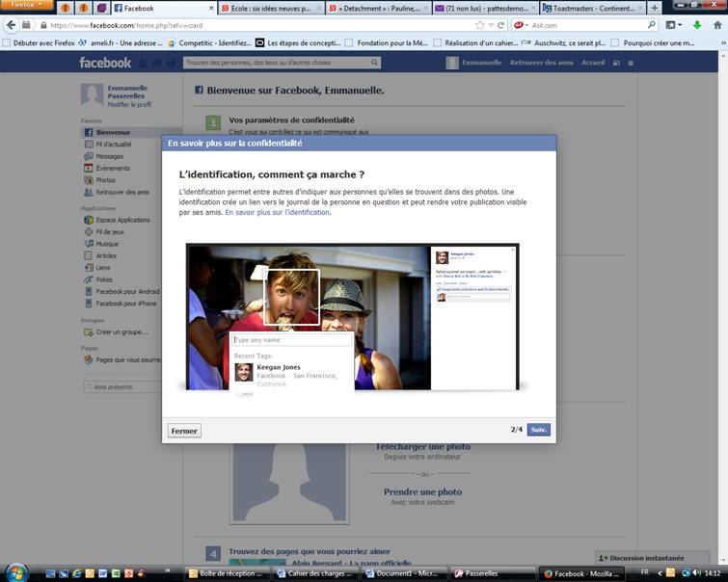The width and height of the screenshot is (728, 582).
Task: Click the facebook logo in header
Action: point(105,63)
